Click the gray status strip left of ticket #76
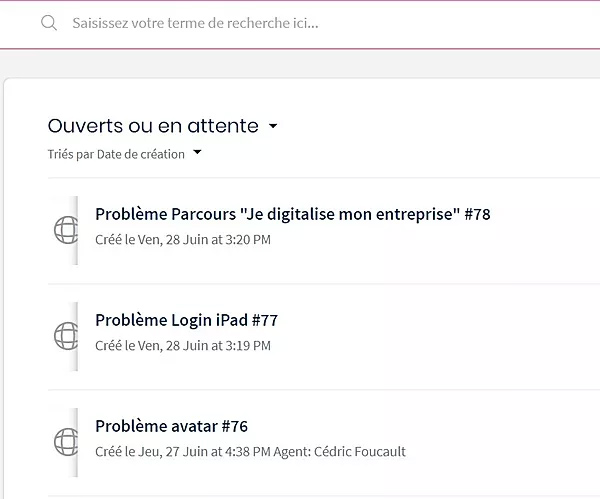The height and width of the screenshot is (499, 600). [76, 441]
